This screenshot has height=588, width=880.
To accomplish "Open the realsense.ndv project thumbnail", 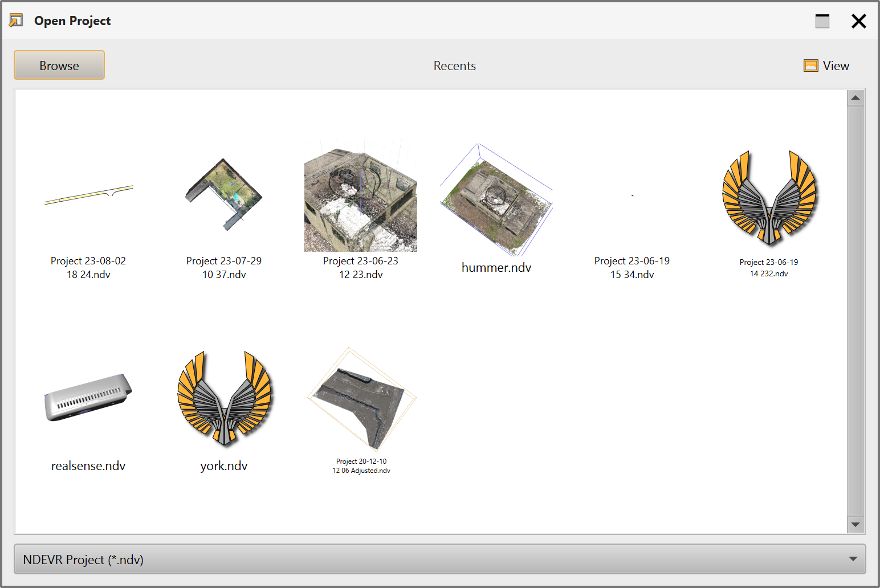I will point(88,397).
